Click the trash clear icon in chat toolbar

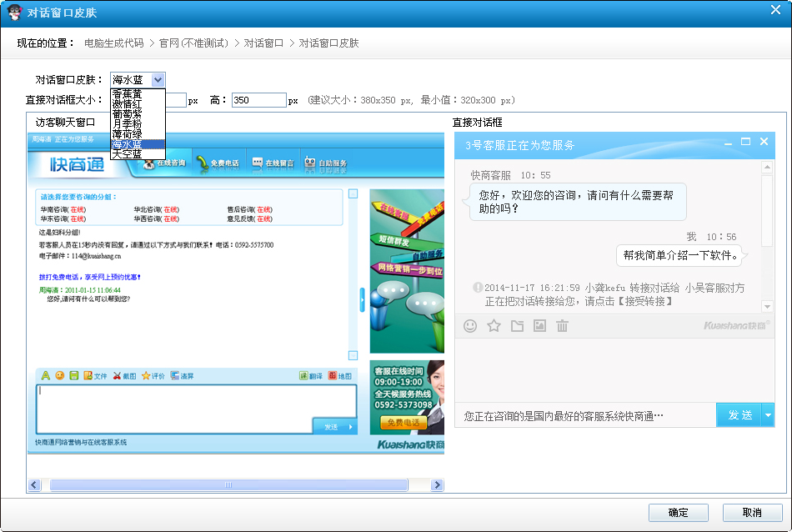[x=563, y=326]
